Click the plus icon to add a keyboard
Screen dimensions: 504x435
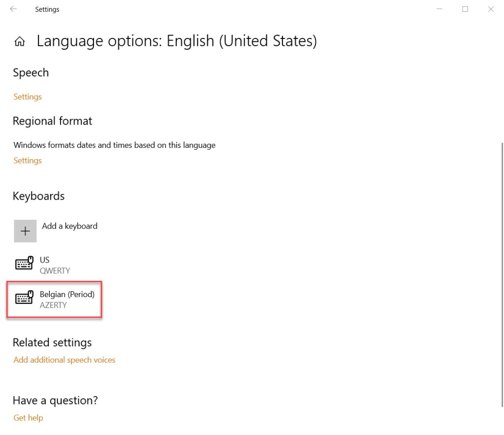pos(25,231)
